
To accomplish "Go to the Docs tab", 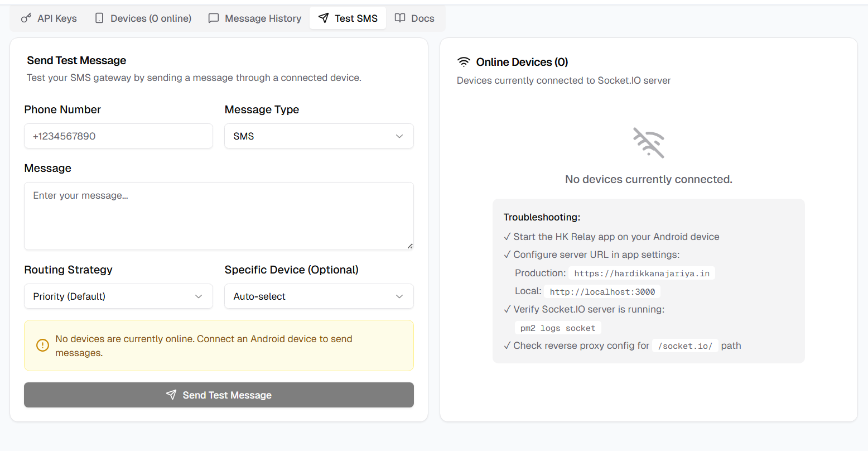I will coord(414,18).
